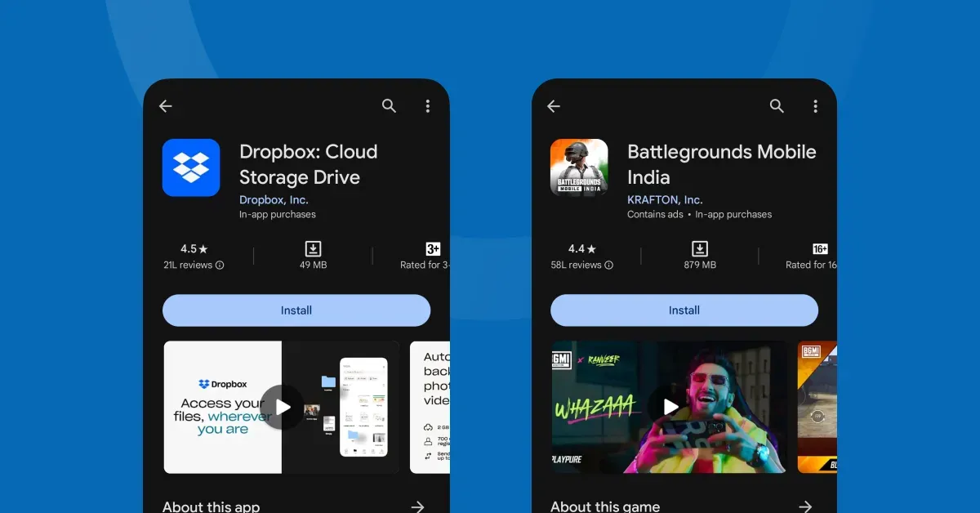This screenshot has width=980, height=513.
Task: Tap the Contains ads label
Action: tap(655, 215)
